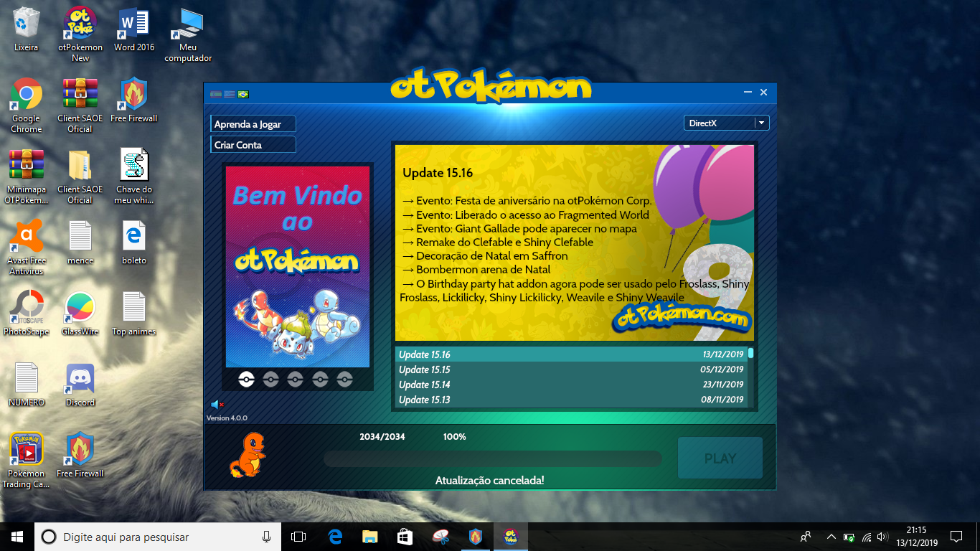Open the Bem Vindo ao otPokémon slide

tap(298, 267)
